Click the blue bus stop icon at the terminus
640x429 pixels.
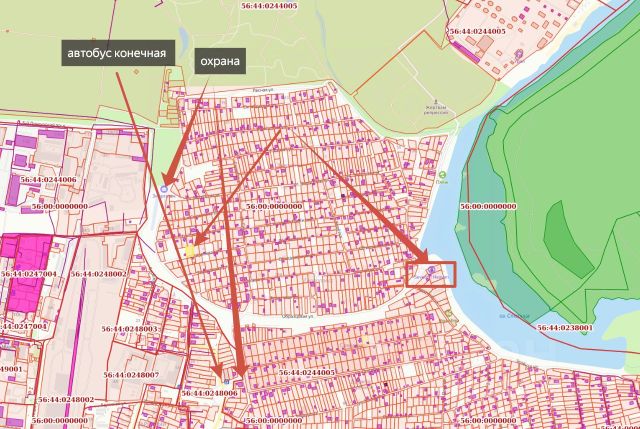[x=227, y=382]
